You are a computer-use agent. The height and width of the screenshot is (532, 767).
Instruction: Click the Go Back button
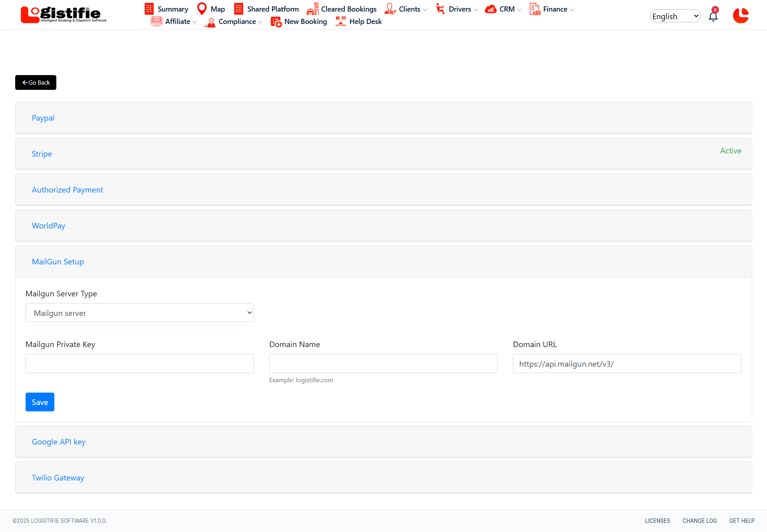pyautogui.click(x=36, y=83)
